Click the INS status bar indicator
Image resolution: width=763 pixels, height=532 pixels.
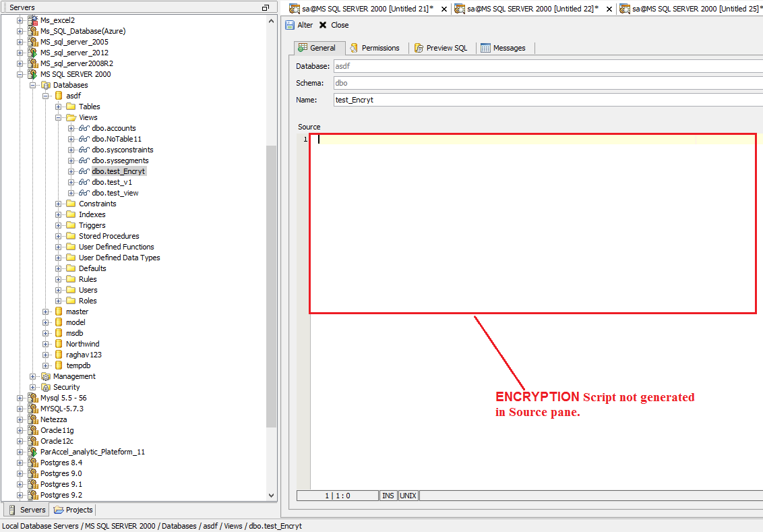pos(388,496)
